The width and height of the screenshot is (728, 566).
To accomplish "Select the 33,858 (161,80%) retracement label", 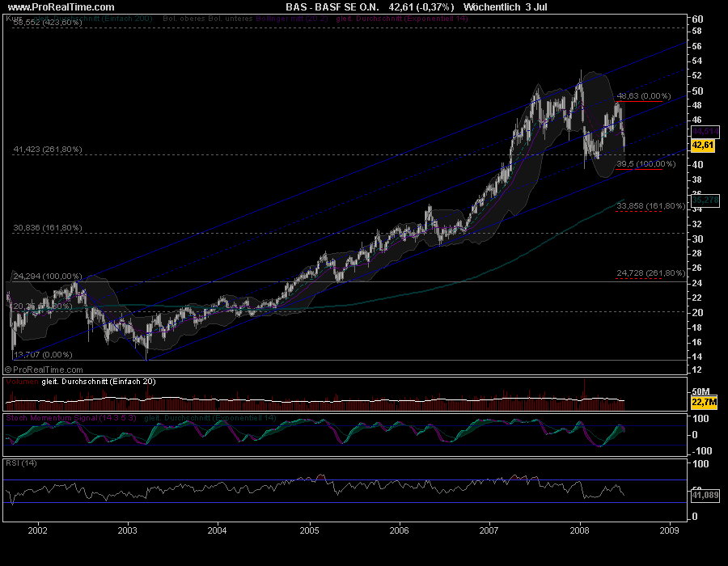I will point(650,205).
